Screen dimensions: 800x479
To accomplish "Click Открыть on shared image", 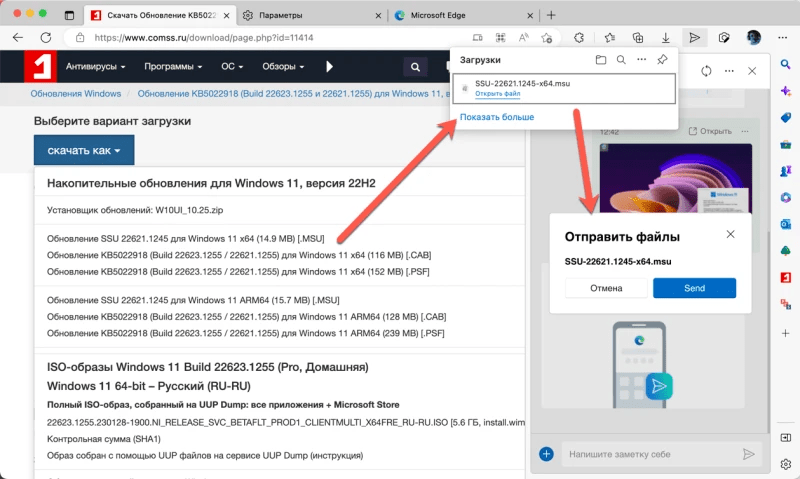I will pos(710,131).
